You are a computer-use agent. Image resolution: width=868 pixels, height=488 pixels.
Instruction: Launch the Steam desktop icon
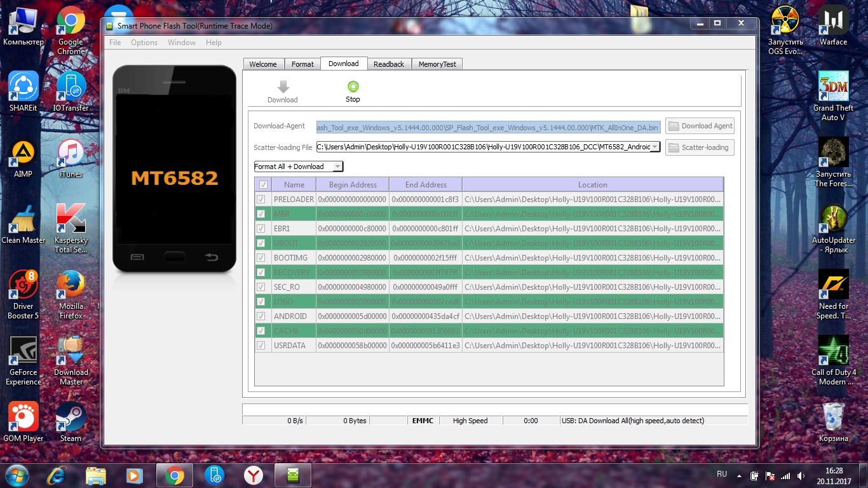coord(71,418)
